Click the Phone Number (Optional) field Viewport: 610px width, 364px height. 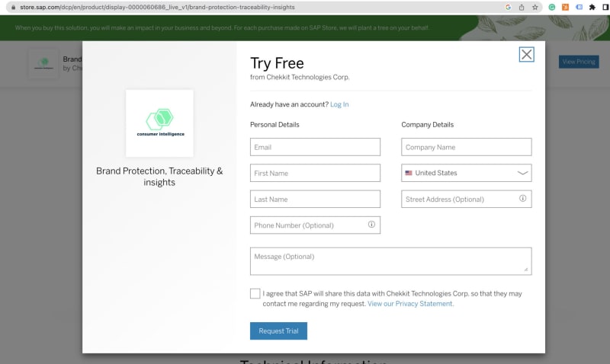[315, 225]
